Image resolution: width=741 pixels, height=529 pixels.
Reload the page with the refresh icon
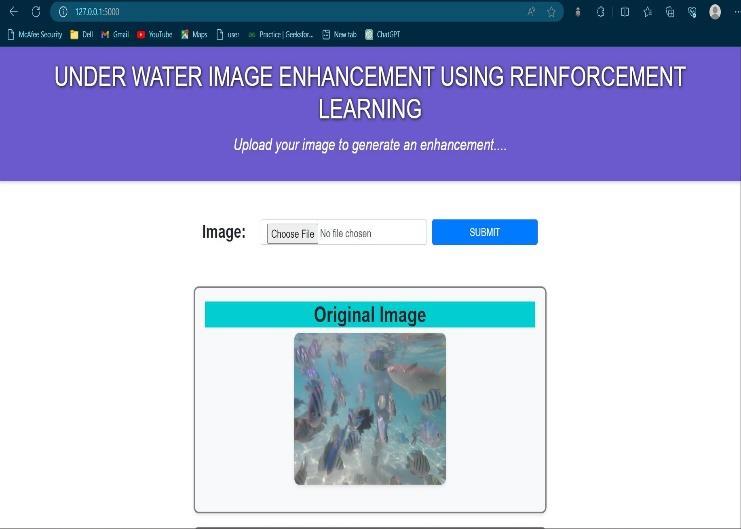pos(36,11)
